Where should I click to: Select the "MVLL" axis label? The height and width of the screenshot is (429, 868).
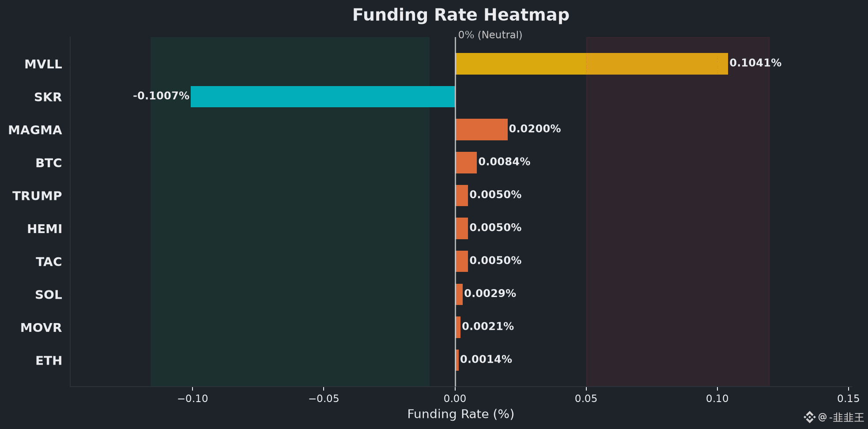43,64
